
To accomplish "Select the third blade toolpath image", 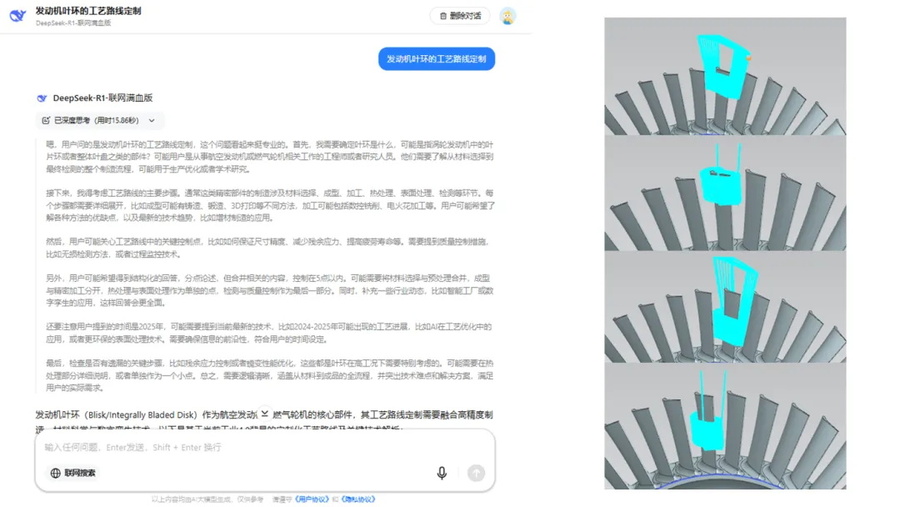I will (725, 307).
